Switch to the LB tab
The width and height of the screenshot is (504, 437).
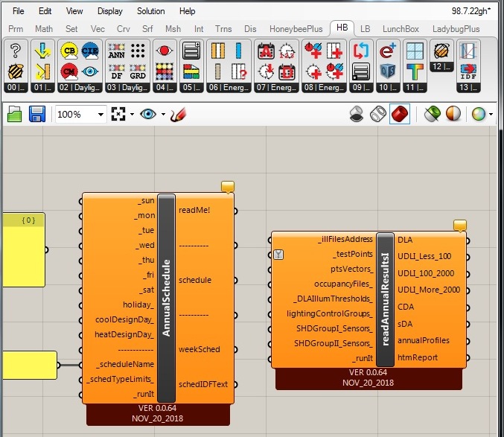point(365,29)
